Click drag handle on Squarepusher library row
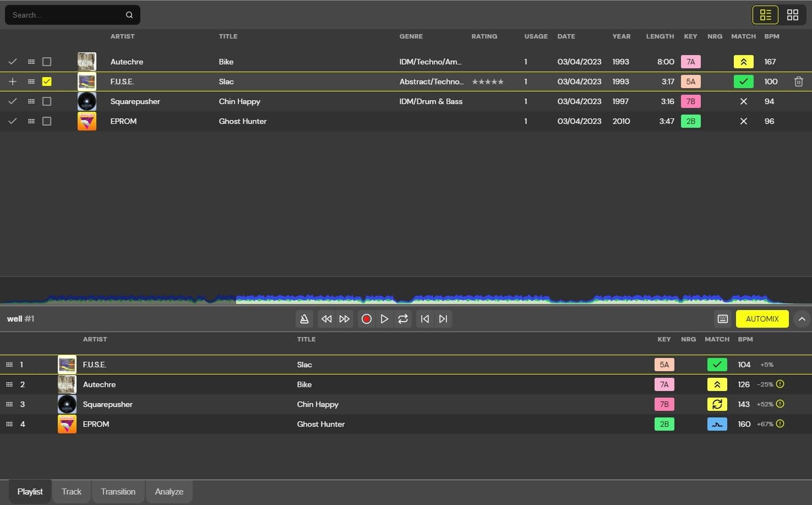This screenshot has height=505, width=812. pos(31,101)
